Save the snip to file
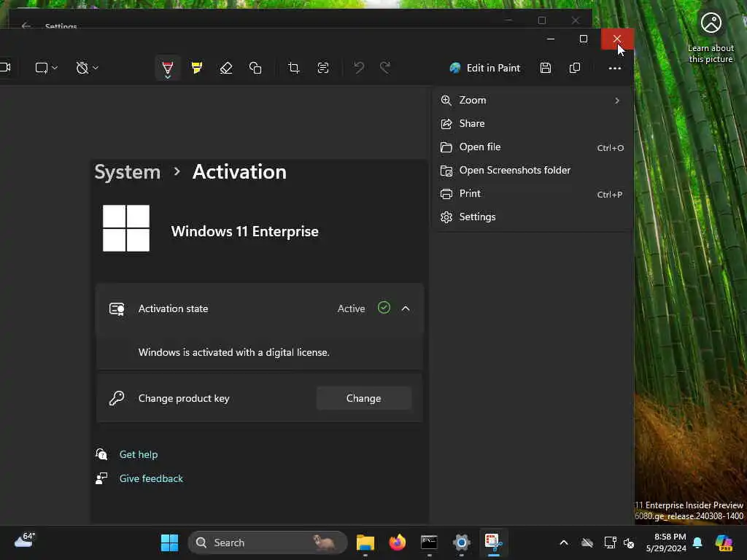Screen dimensions: 747x560 [546, 68]
